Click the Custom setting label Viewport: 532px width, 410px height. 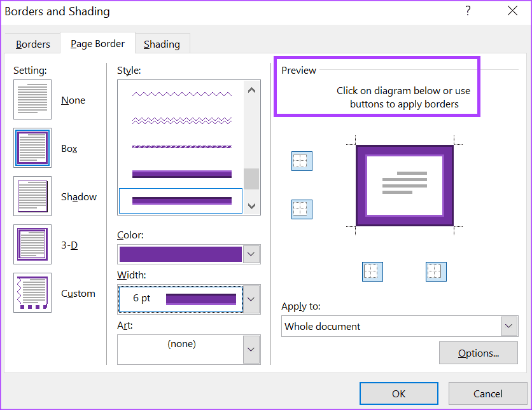pos(78,294)
